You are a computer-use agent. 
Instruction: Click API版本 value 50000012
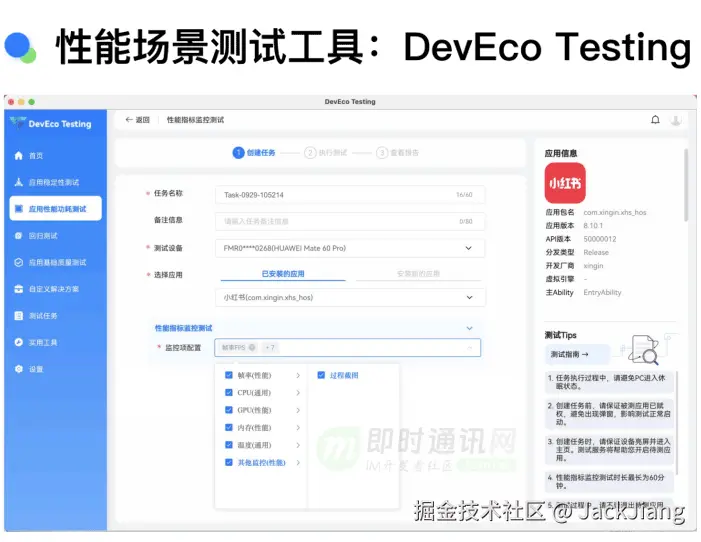tap(600, 239)
